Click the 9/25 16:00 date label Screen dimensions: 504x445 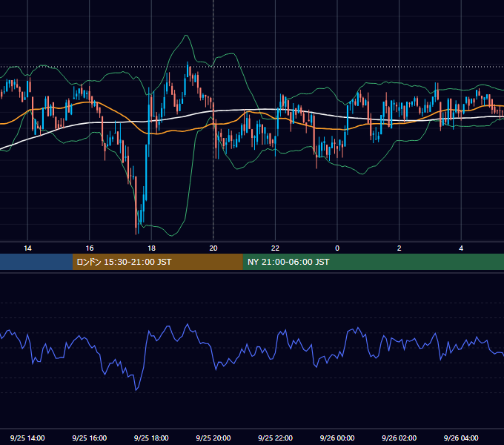[90, 438]
